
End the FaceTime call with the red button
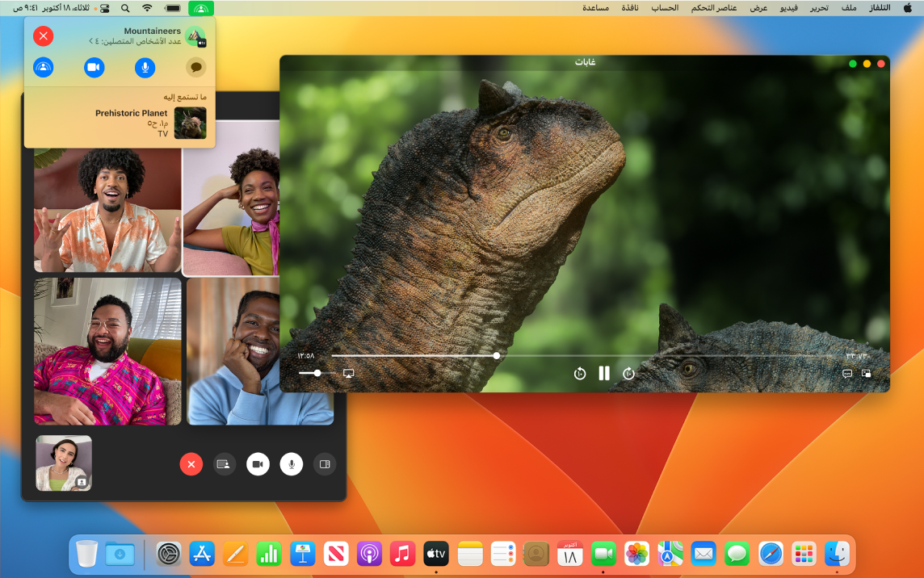click(x=191, y=464)
